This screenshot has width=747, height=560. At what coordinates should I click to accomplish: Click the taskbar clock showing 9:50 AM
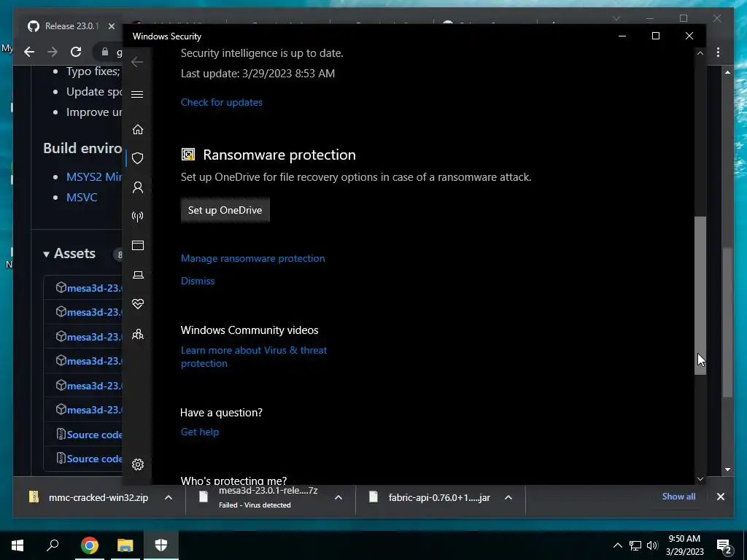coord(684,545)
